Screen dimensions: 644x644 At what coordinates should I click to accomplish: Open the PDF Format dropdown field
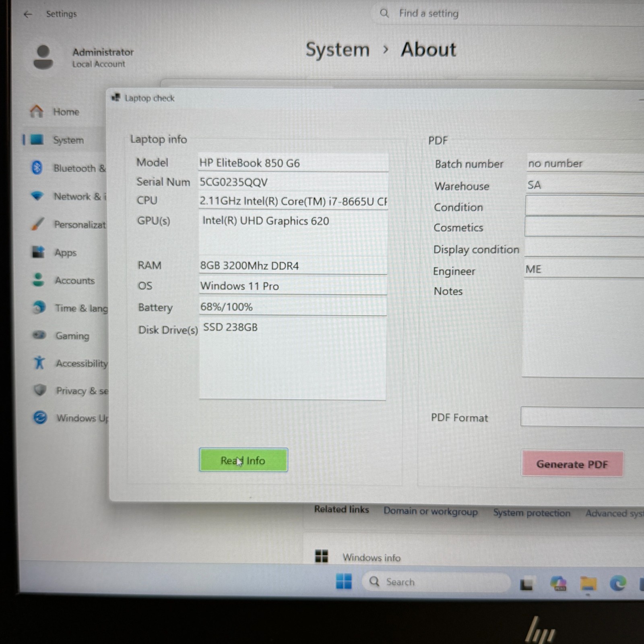coord(582,417)
